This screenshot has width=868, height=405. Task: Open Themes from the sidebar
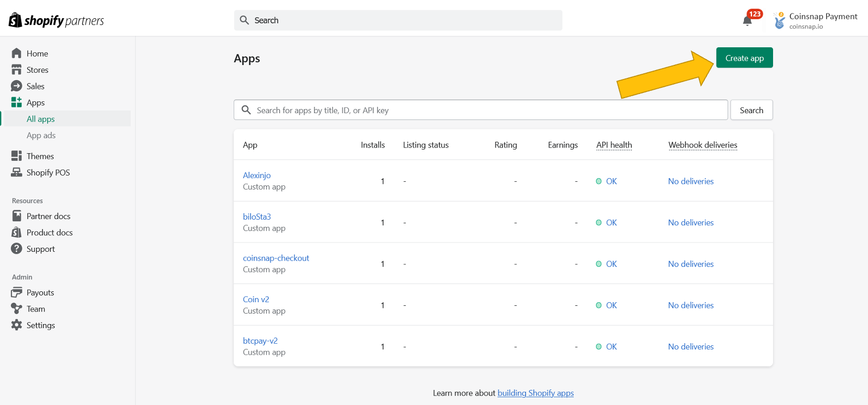point(40,156)
